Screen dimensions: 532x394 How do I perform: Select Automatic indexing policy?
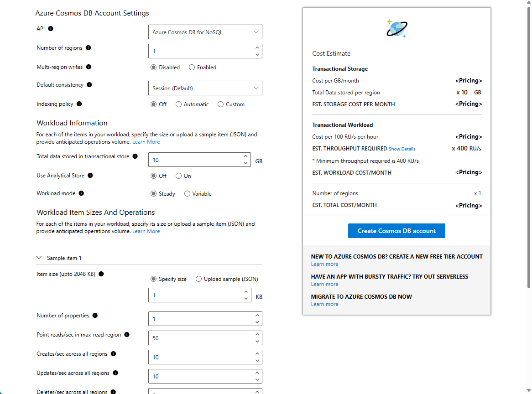[179, 104]
